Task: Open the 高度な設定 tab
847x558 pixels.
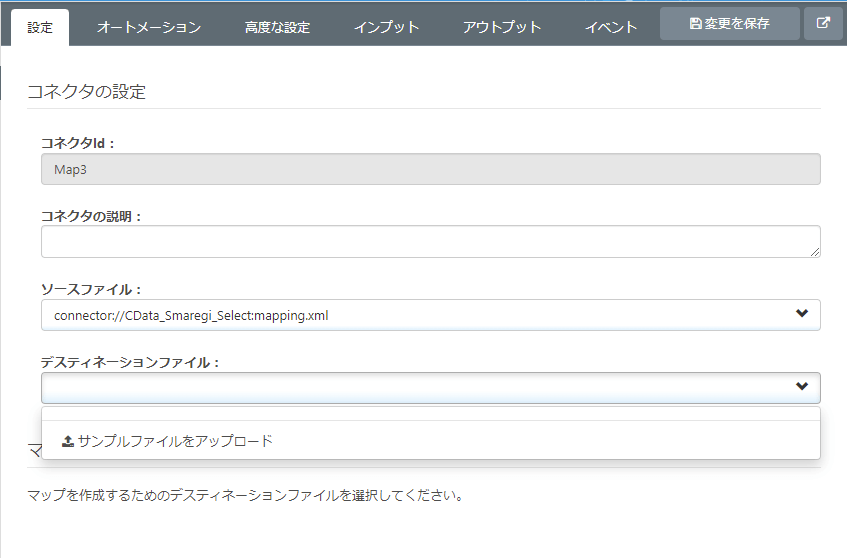Action: [x=277, y=27]
